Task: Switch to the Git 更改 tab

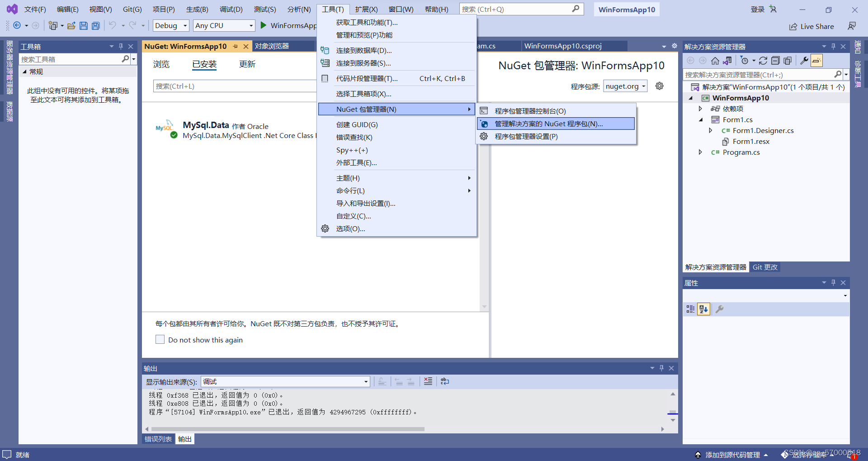Action: point(765,267)
